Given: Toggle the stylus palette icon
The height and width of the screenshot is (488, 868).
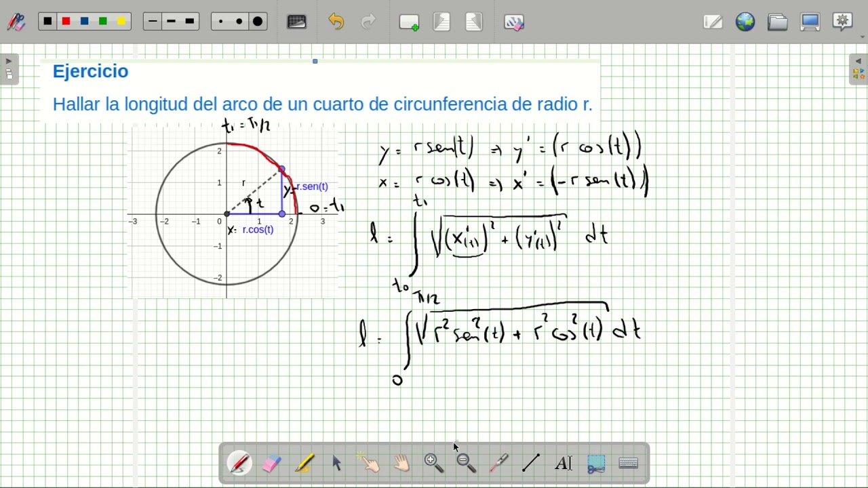Looking at the screenshot, I should [16, 22].
